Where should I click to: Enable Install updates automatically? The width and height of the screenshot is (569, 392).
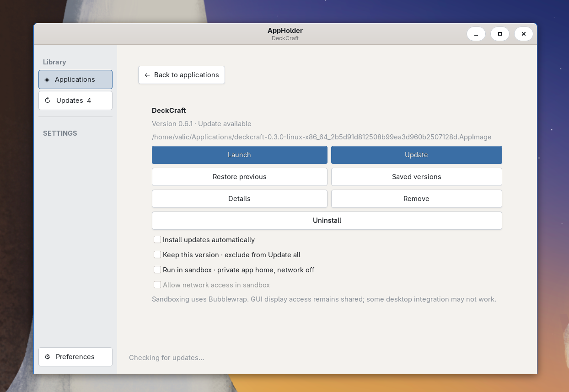click(157, 239)
